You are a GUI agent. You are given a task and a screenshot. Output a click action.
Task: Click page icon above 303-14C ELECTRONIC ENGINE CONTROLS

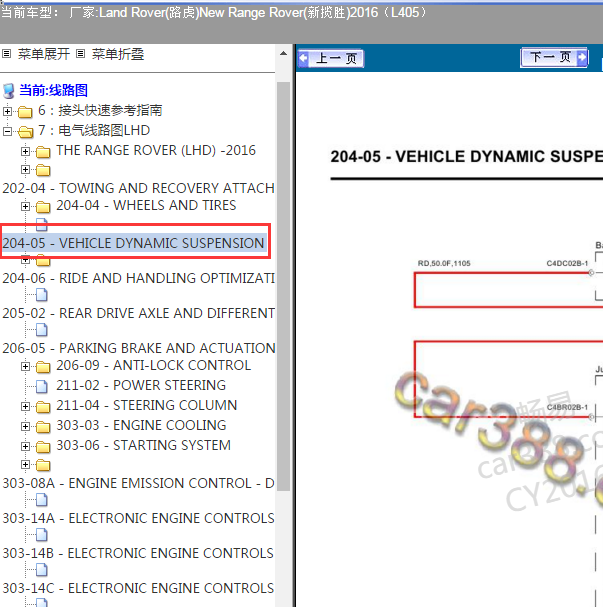coord(42,569)
